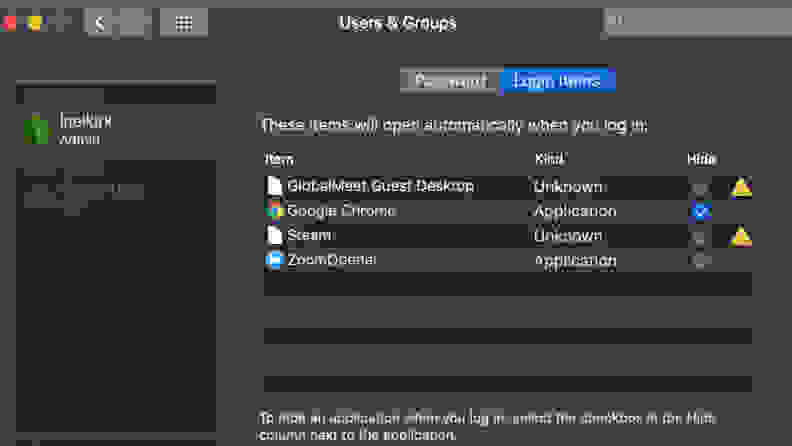The image size is (792, 446).
Task: Click the yellow minimize window button
Action: (34, 23)
